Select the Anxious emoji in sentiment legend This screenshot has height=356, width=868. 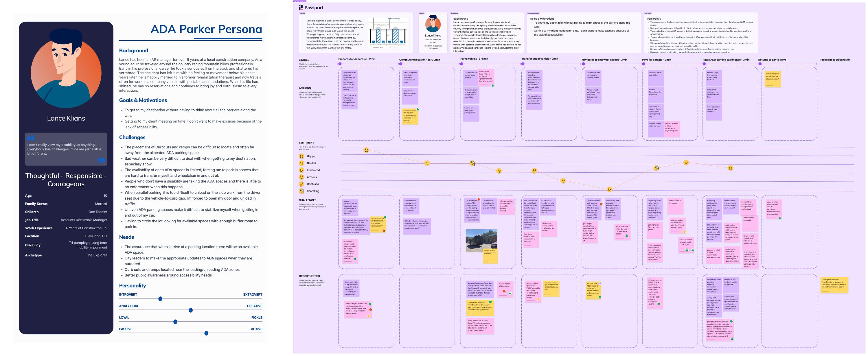(x=301, y=177)
